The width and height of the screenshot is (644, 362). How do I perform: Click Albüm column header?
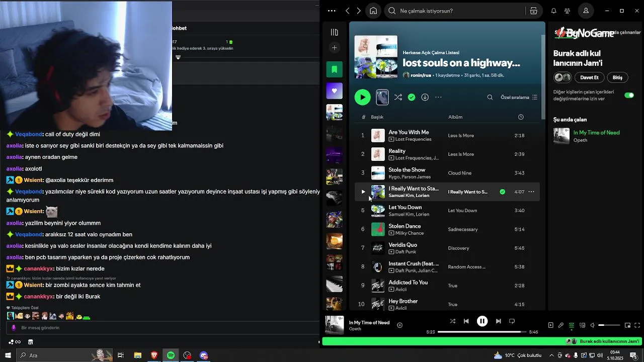tap(455, 117)
